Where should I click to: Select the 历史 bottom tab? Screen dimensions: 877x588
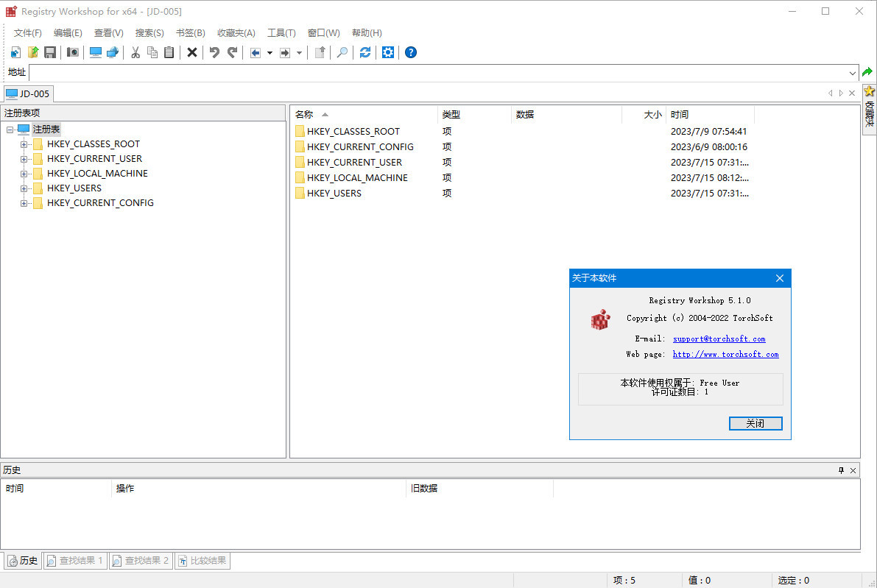[23, 561]
